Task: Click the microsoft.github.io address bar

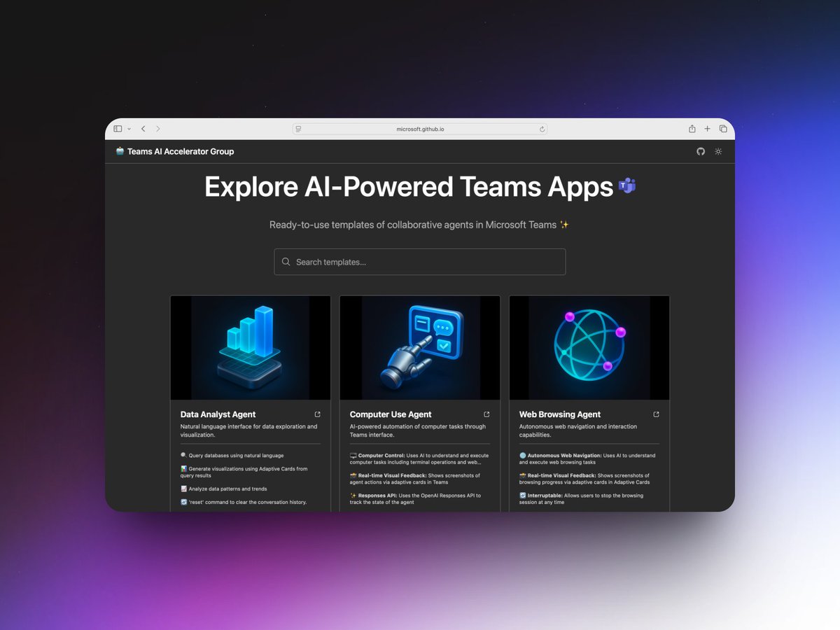Action: tap(420, 129)
